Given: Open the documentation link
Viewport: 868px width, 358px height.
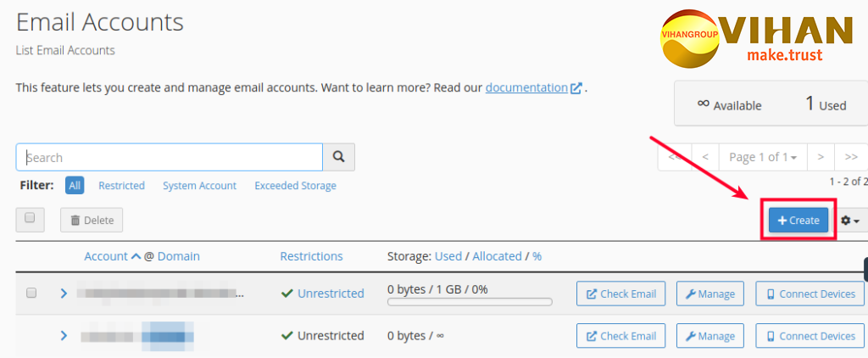Looking at the screenshot, I should click(x=526, y=87).
